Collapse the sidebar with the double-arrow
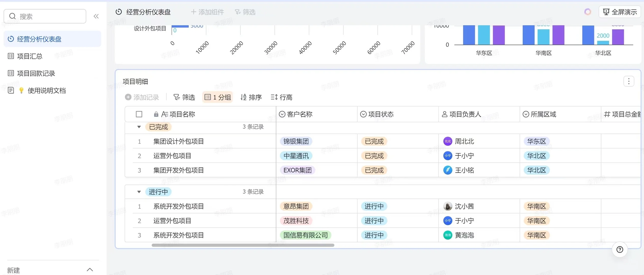This screenshot has height=275, width=644. [96, 16]
